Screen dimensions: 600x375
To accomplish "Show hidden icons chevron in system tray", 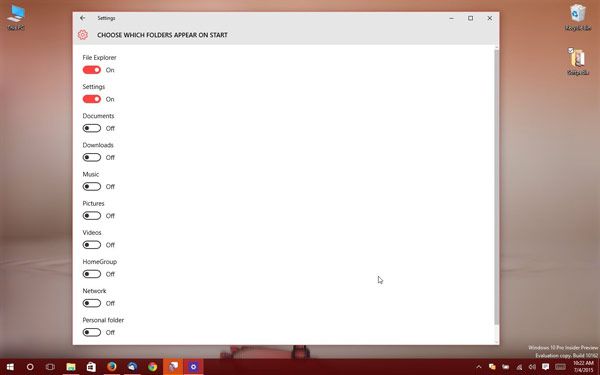I will [x=478, y=367].
